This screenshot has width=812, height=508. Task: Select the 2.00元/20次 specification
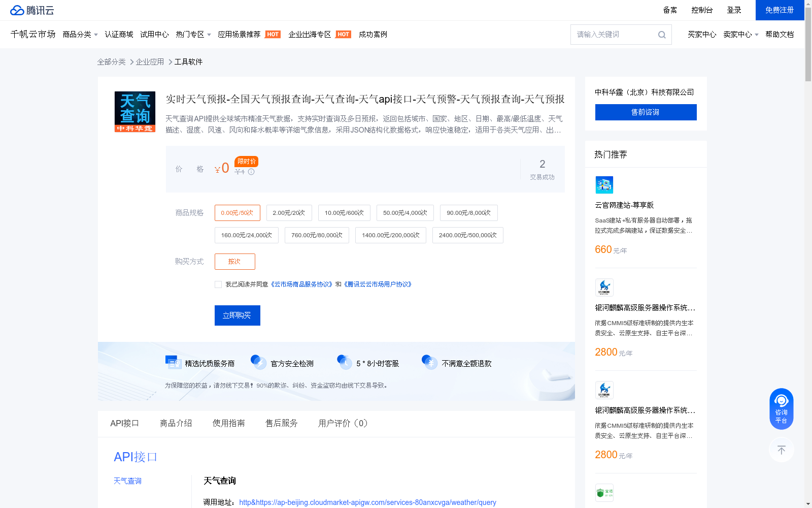pos(289,213)
